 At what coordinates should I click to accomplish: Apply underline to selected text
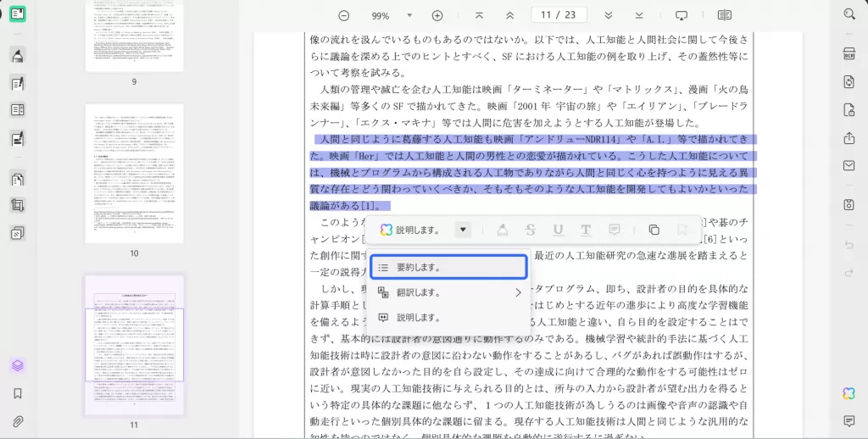click(x=558, y=230)
